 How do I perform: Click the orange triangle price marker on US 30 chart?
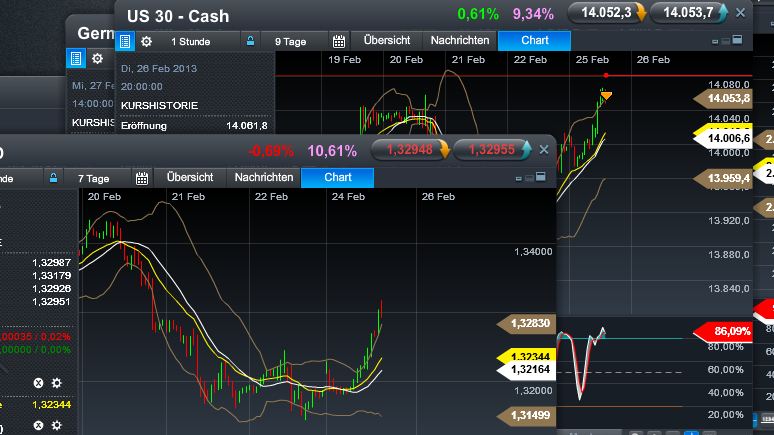click(606, 95)
